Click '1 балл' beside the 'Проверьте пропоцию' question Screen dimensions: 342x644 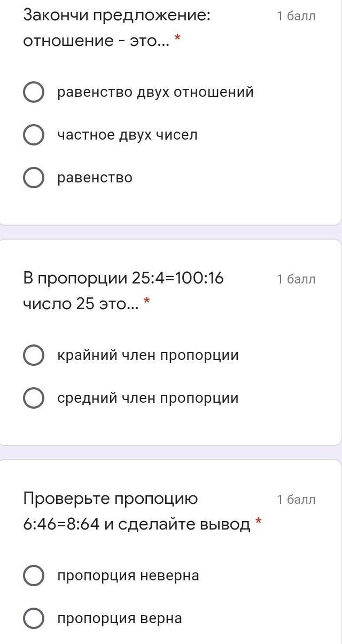click(x=296, y=500)
